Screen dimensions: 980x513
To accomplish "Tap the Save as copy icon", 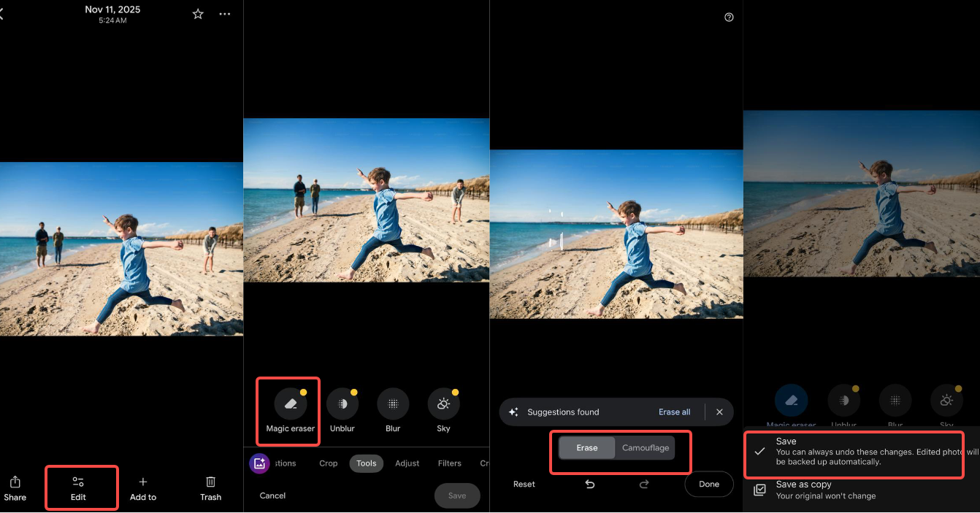I will [x=759, y=490].
